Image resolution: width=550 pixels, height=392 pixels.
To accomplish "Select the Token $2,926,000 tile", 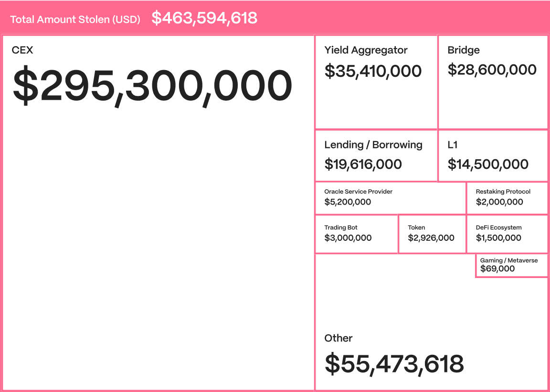I will point(432,234).
